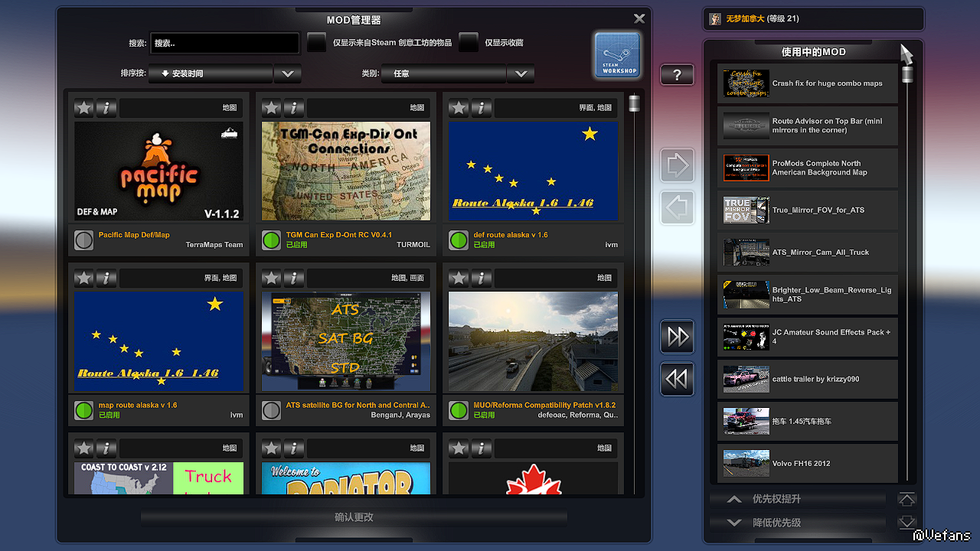Favorite the Coast to Coast v 2.12 card

click(x=84, y=448)
